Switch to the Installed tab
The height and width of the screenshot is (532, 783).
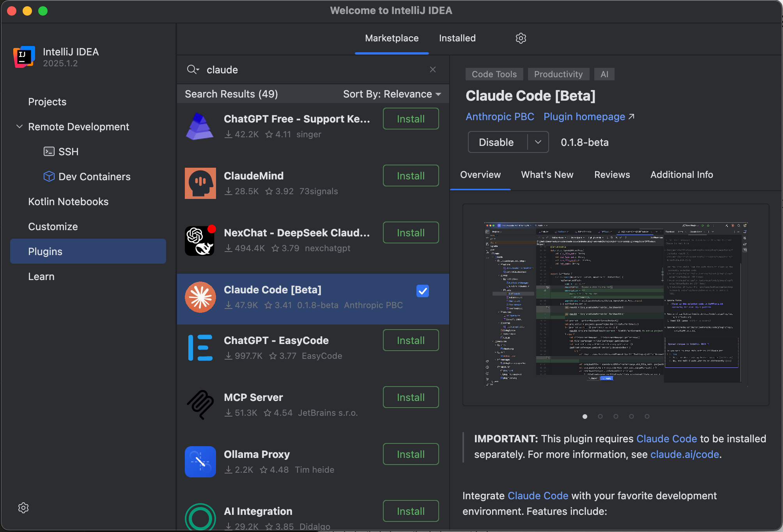pyautogui.click(x=457, y=38)
